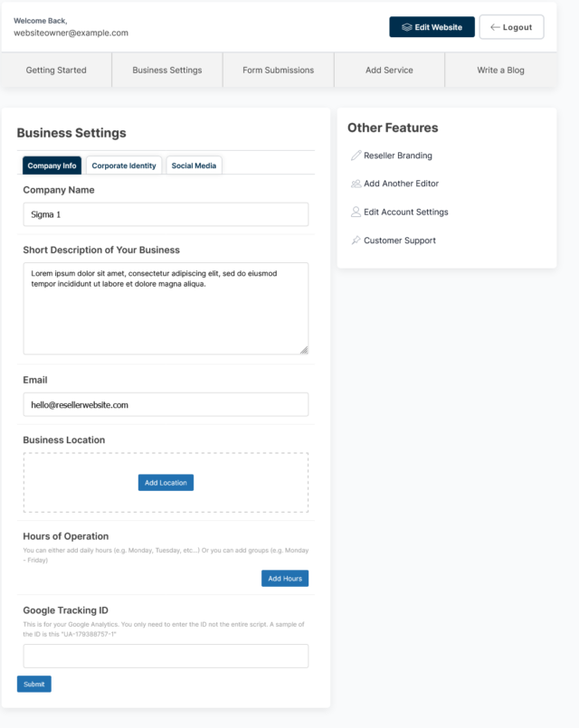Image resolution: width=579 pixels, height=728 pixels.
Task: Switch to the Corporate Identity tab
Action: pyautogui.click(x=124, y=165)
